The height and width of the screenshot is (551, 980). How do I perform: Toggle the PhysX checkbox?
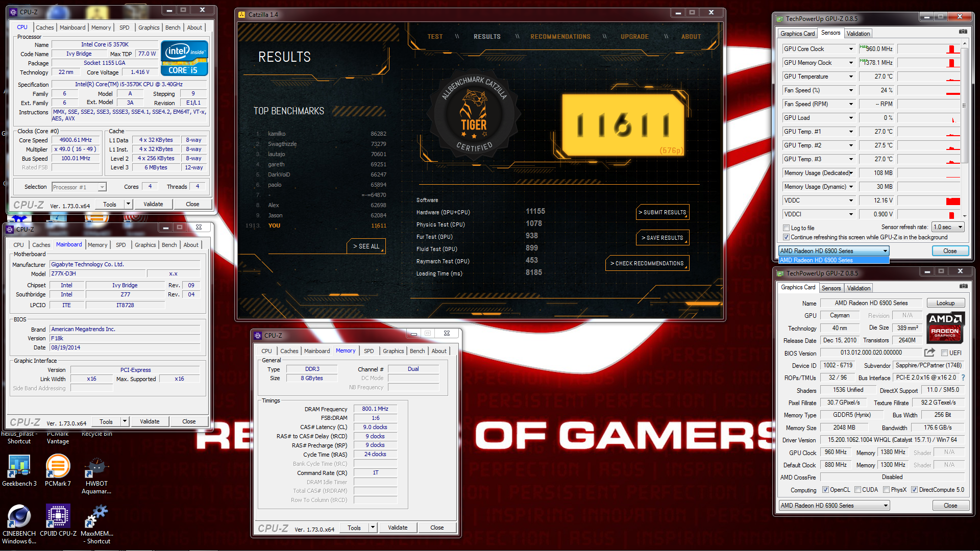click(886, 490)
